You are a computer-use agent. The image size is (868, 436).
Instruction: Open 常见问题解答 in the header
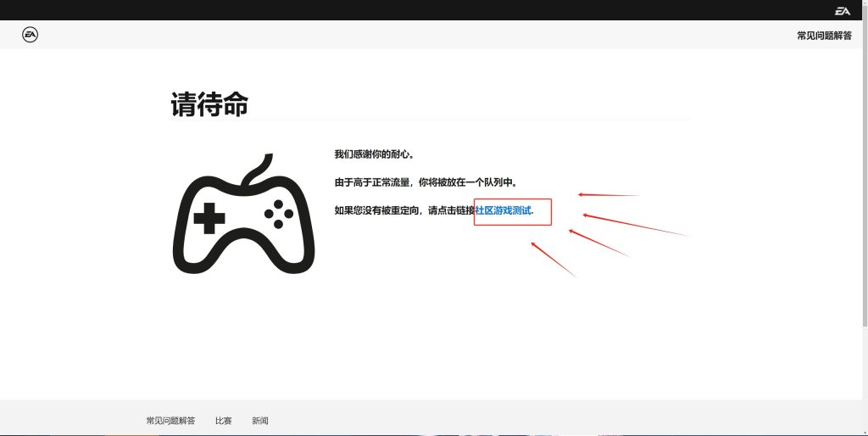(824, 36)
